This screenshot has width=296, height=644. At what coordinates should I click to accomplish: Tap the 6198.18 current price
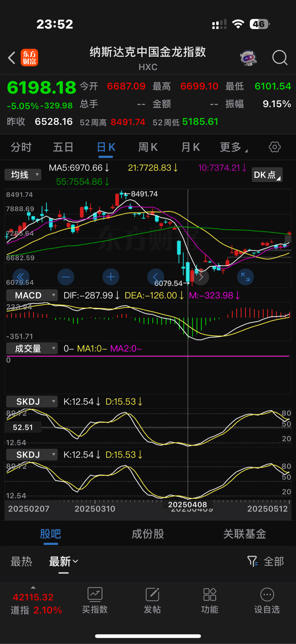pyautogui.click(x=42, y=88)
